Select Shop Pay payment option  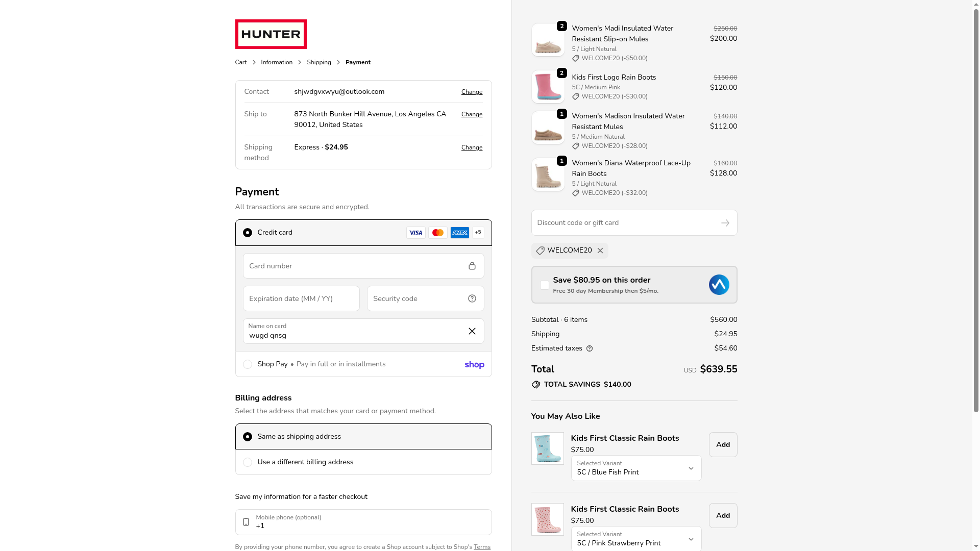pos(248,364)
